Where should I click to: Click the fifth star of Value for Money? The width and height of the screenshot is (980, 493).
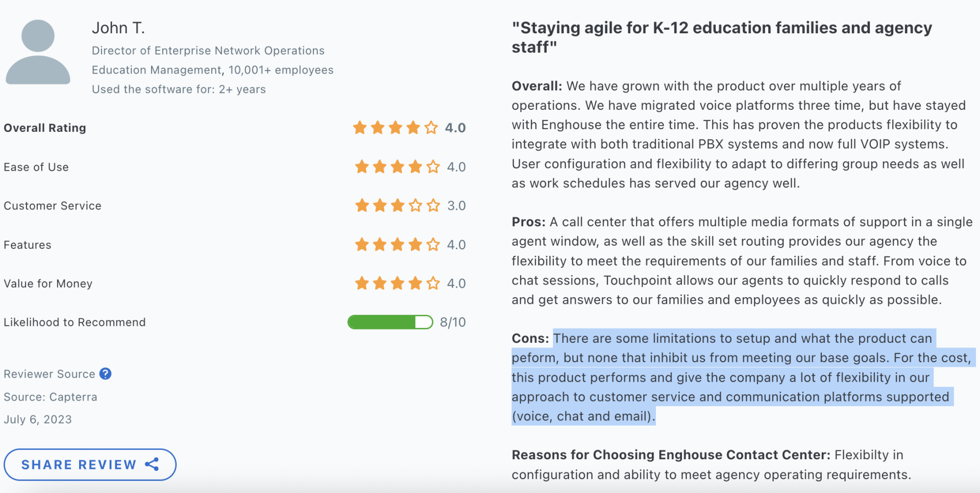[433, 284]
